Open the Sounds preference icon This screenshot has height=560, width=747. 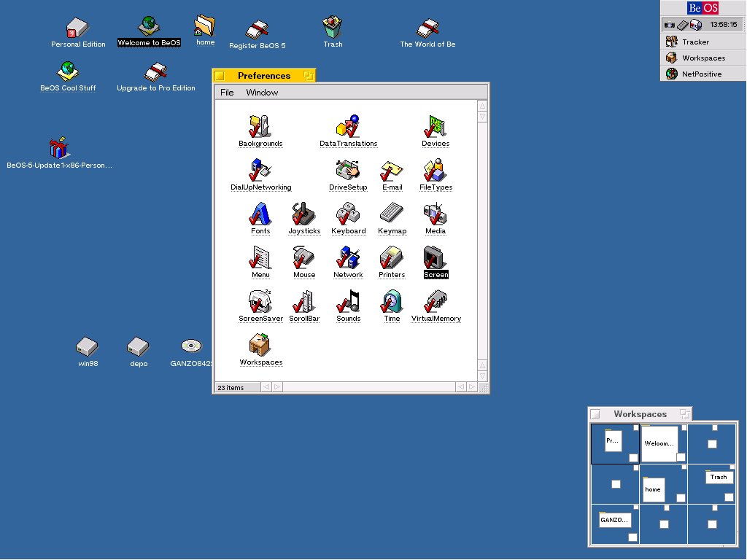click(348, 302)
